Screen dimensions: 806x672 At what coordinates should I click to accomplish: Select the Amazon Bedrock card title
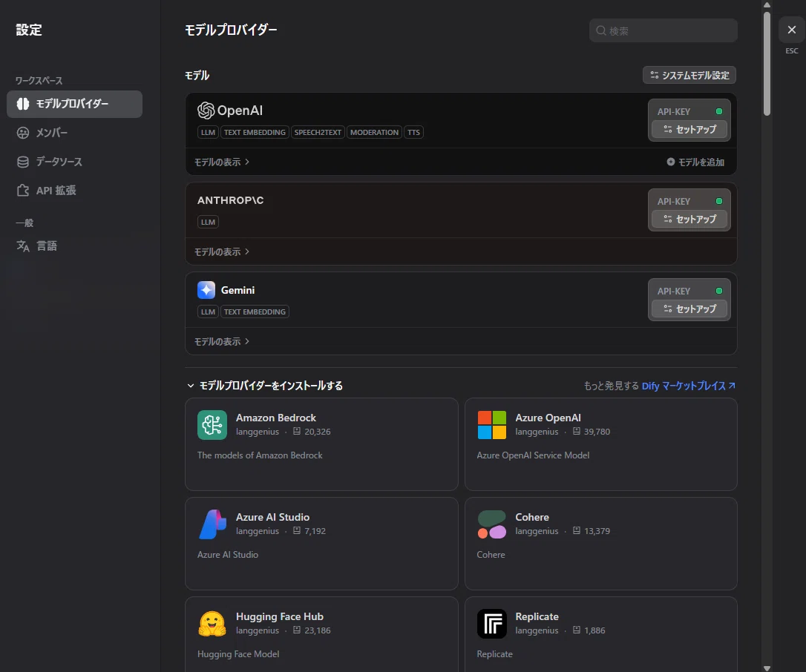pos(276,418)
